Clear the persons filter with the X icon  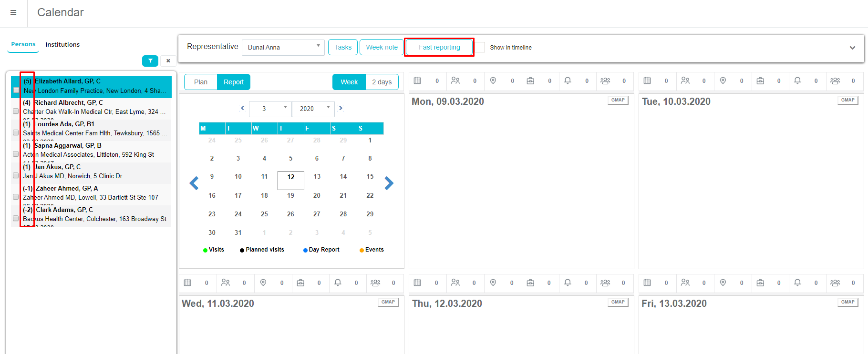coord(168,61)
